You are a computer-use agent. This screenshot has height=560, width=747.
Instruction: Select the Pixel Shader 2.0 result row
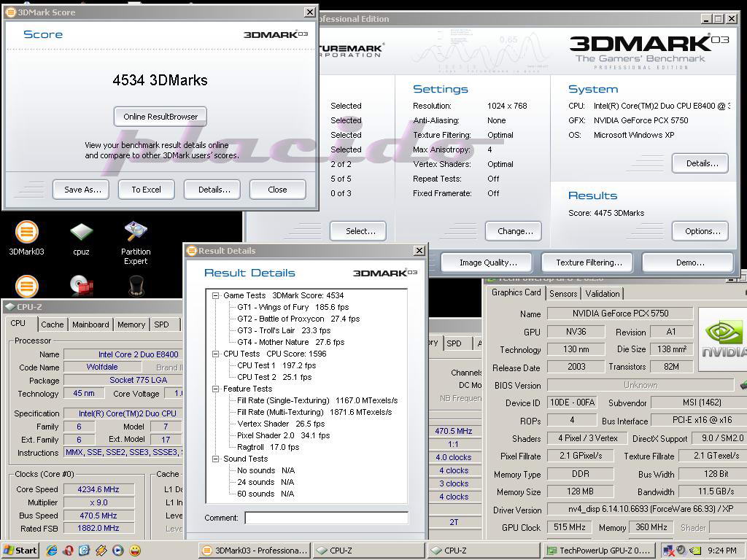coord(284,436)
